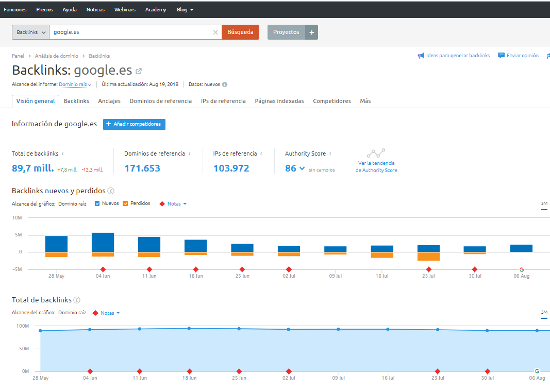This screenshot has height=392, width=550.
Task: Select 3M range on Total de backlinks chart
Action: point(544,312)
